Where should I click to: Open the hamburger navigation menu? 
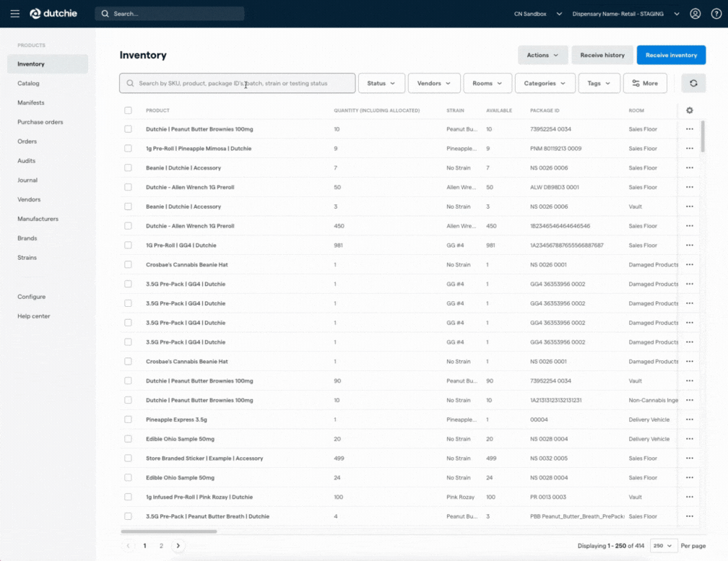tap(15, 14)
